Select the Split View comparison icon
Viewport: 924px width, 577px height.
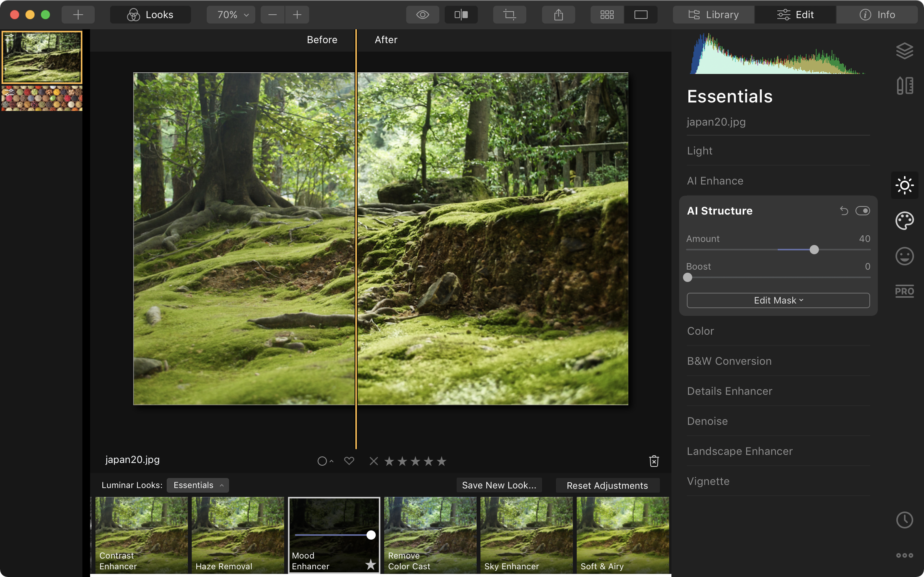[462, 15]
